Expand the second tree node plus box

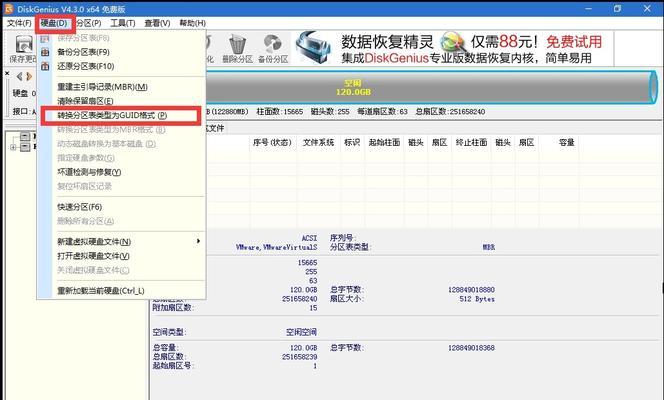tap(13, 147)
